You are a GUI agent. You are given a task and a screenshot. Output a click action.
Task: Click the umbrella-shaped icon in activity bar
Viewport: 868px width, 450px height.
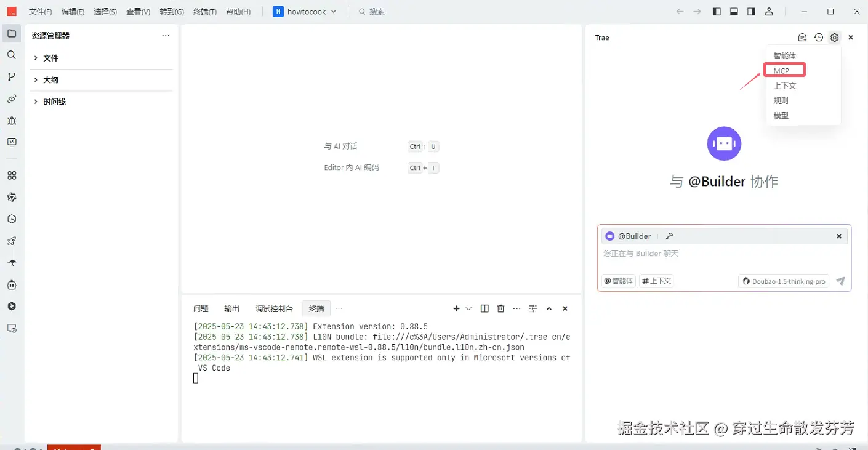click(12, 263)
